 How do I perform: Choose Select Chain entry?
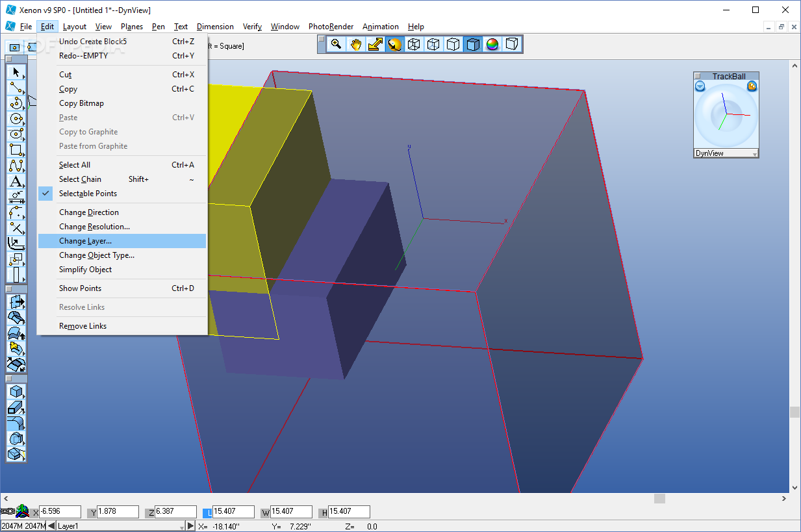point(122,179)
